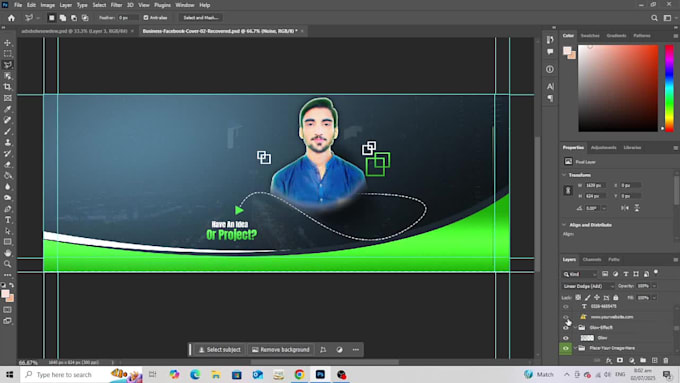This screenshot has height=383, width=680.
Task: Select the Crop tool in toolbar
Action: [x=8, y=87]
